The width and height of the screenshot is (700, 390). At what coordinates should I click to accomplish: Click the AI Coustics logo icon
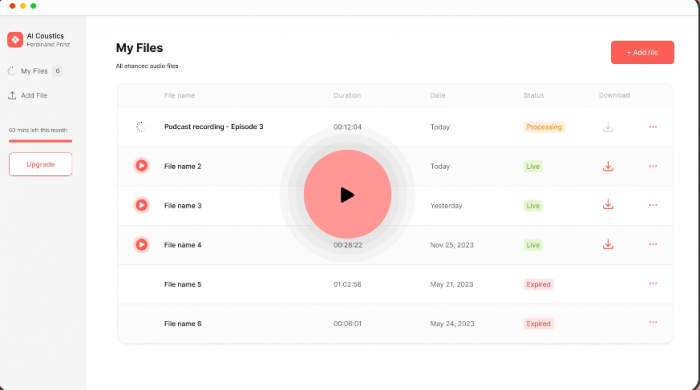click(15, 40)
